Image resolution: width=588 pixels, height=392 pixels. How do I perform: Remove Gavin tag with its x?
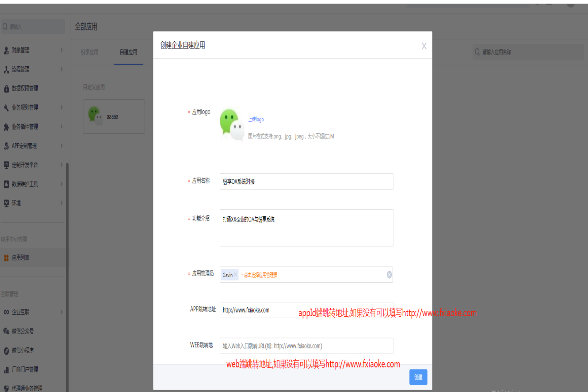point(235,275)
